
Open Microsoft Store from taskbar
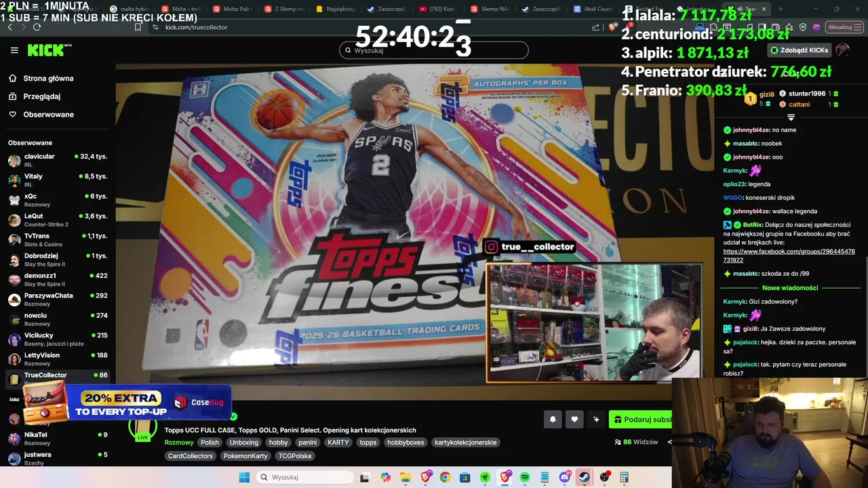coord(465,477)
